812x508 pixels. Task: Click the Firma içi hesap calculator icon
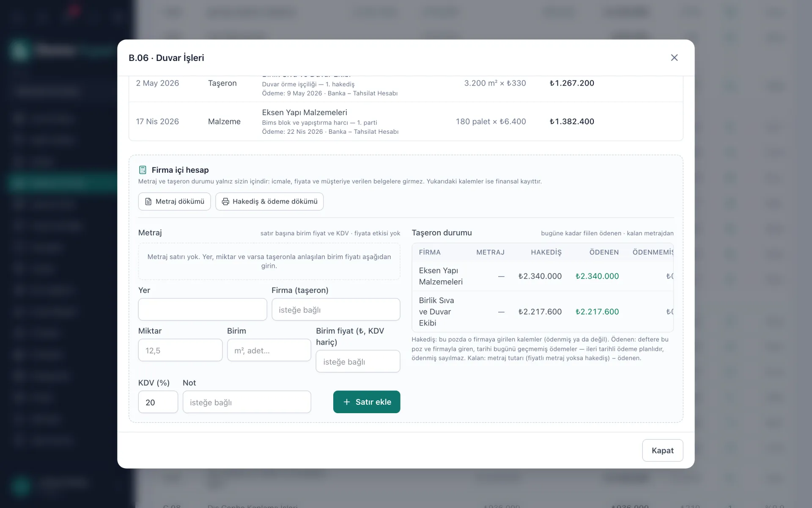[x=143, y=170]
